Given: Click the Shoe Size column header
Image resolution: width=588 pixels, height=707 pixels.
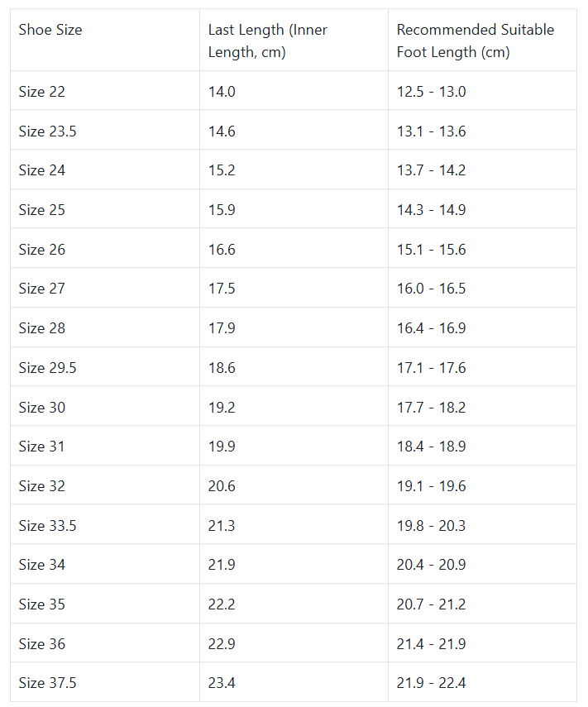Looking at the screenshot, I should point(50,30).
